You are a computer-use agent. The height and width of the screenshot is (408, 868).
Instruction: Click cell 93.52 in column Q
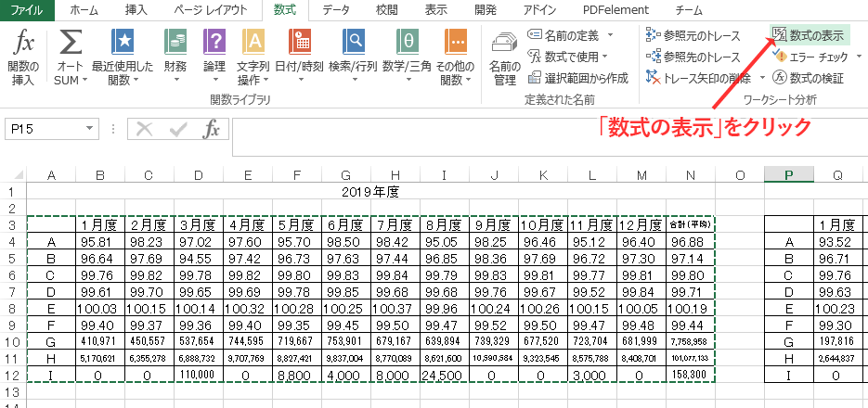[x=837, y=242]
